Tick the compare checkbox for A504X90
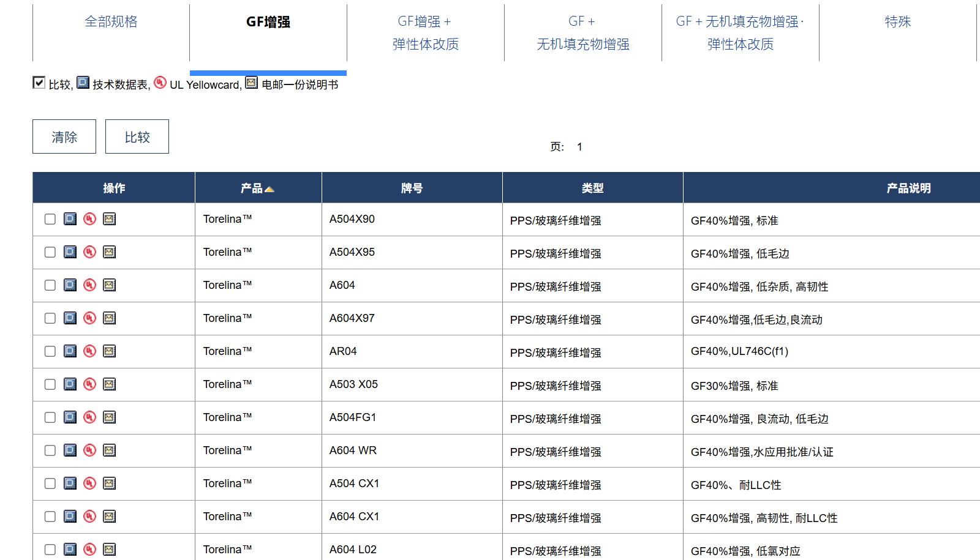 [x=50, y=219]
